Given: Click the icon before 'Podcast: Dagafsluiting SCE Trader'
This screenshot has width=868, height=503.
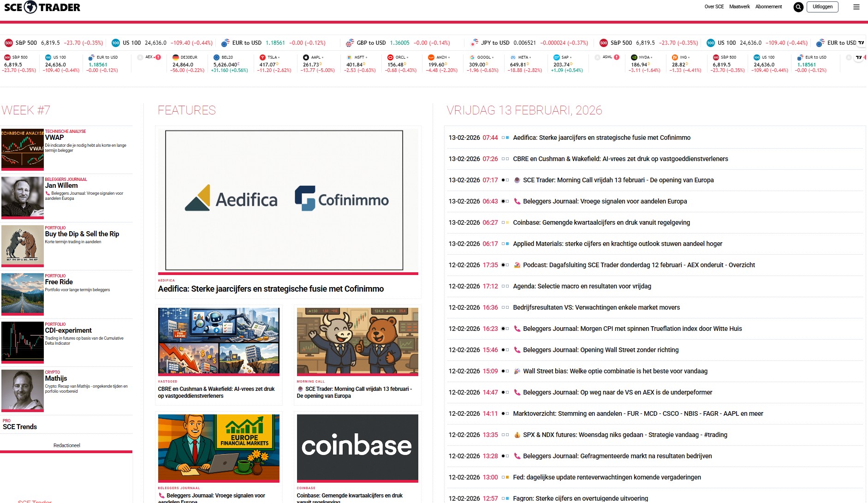Looking at the screenshot, I should 517,265.
